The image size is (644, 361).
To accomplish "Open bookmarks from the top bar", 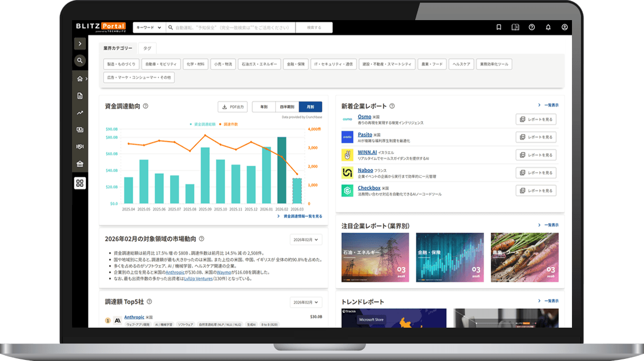I will point(499,27).
